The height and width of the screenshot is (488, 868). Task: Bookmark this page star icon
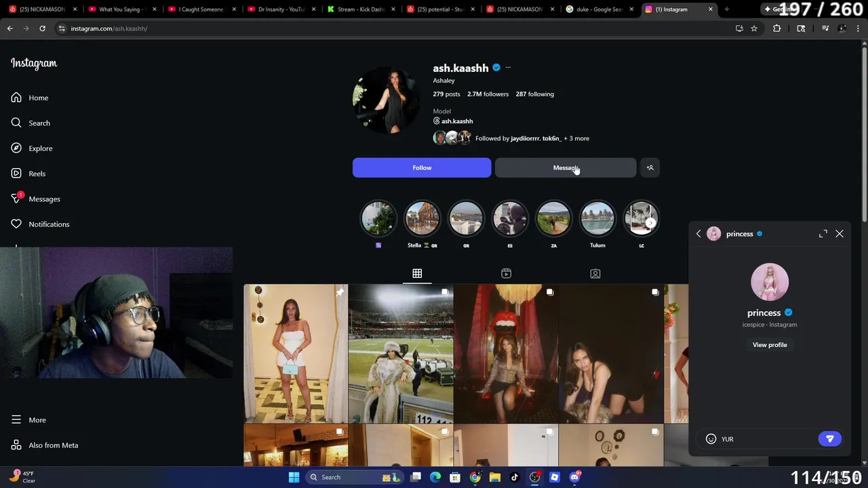753,28
